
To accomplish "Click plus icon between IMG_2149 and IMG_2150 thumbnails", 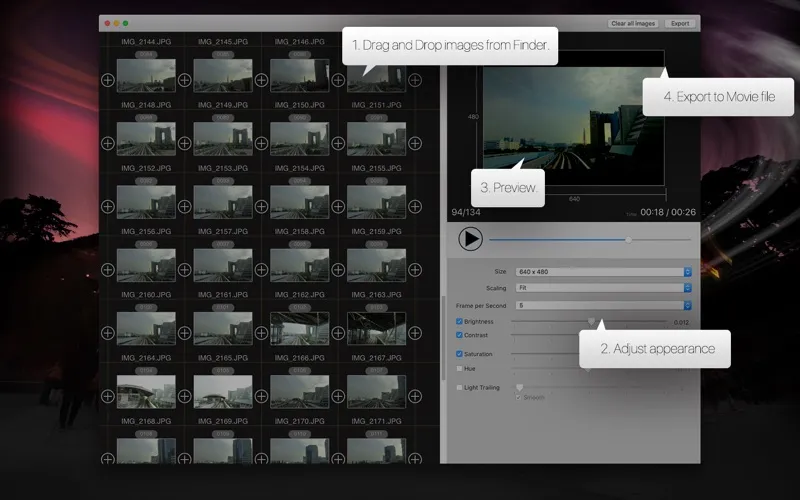I will pyautogui.click(x=261, y=143).
